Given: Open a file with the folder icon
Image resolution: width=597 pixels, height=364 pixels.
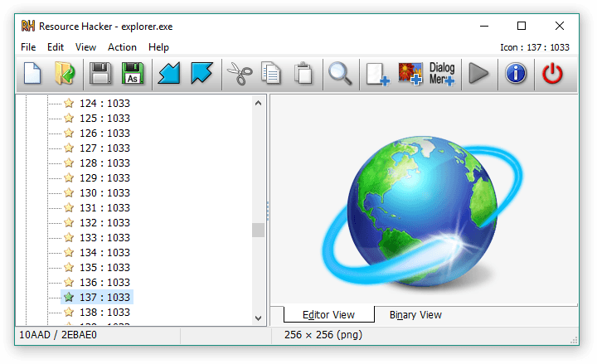Looking at the screenshot, I should [65, 74].
